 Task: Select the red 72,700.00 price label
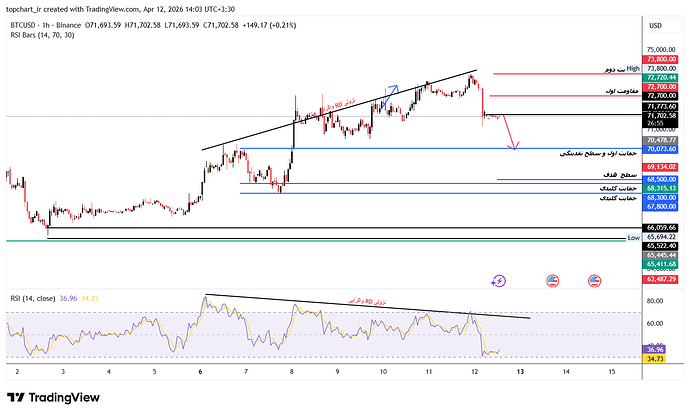(660, 87)
